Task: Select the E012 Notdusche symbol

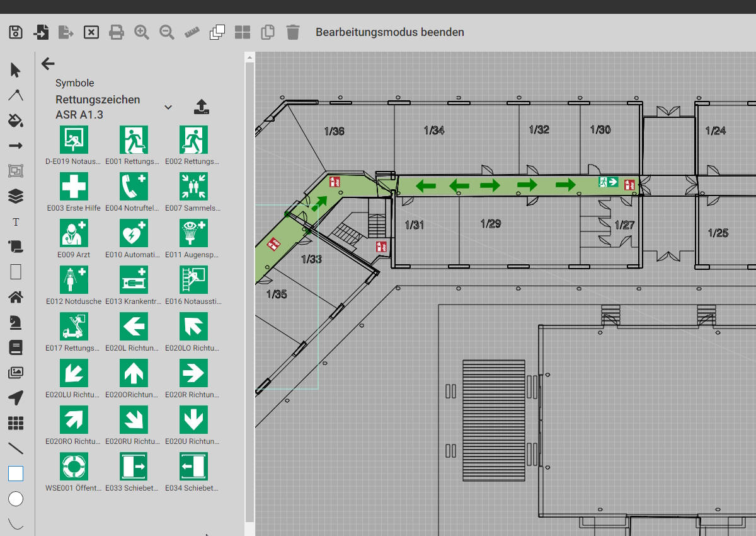Action: (74, 280)
